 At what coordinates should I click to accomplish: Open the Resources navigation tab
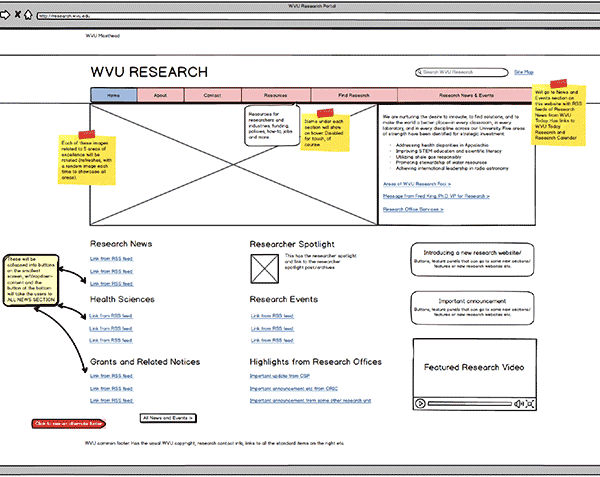click(276, 95)
